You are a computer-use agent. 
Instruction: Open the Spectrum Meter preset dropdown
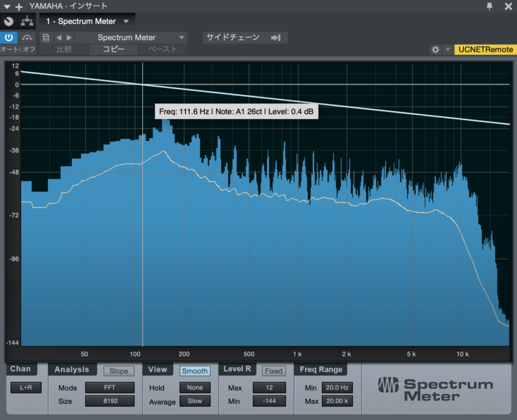(132, 37)
